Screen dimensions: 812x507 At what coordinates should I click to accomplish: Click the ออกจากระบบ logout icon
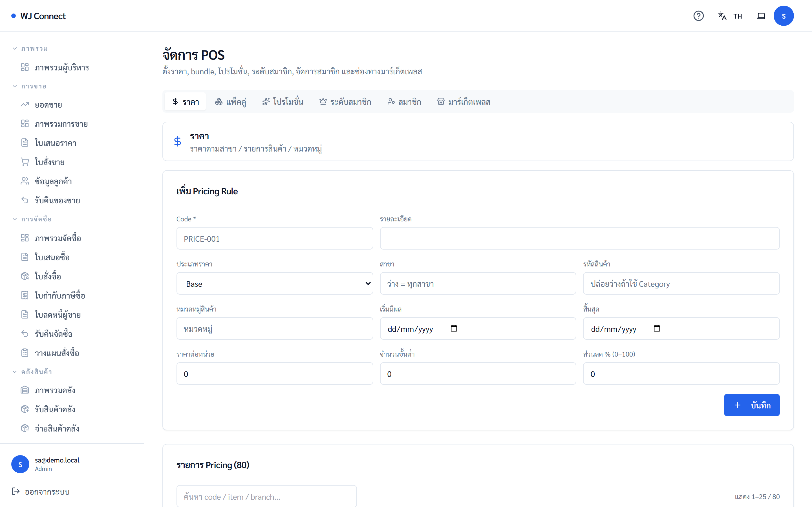[x=16, y=491]
